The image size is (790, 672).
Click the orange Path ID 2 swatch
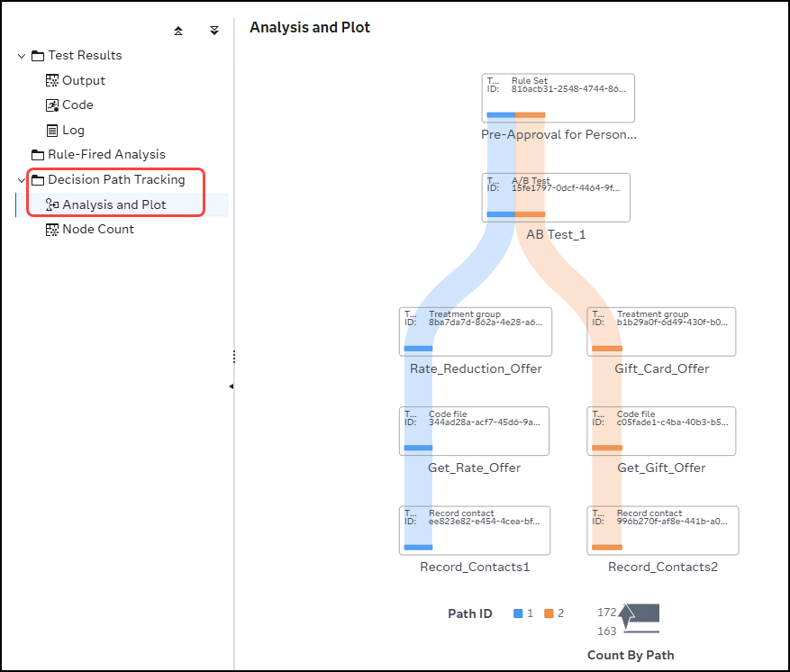pos(549,613)
